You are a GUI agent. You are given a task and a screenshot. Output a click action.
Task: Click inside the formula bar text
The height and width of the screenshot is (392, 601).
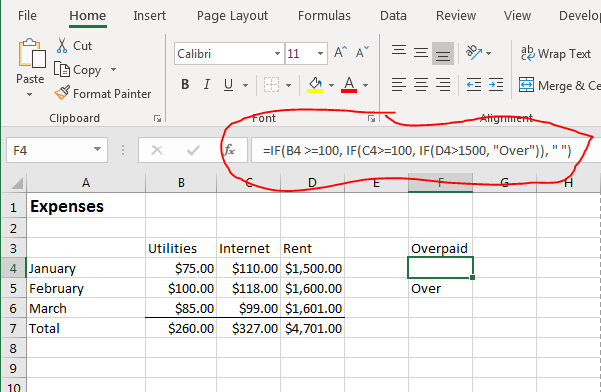pos(417,150)
